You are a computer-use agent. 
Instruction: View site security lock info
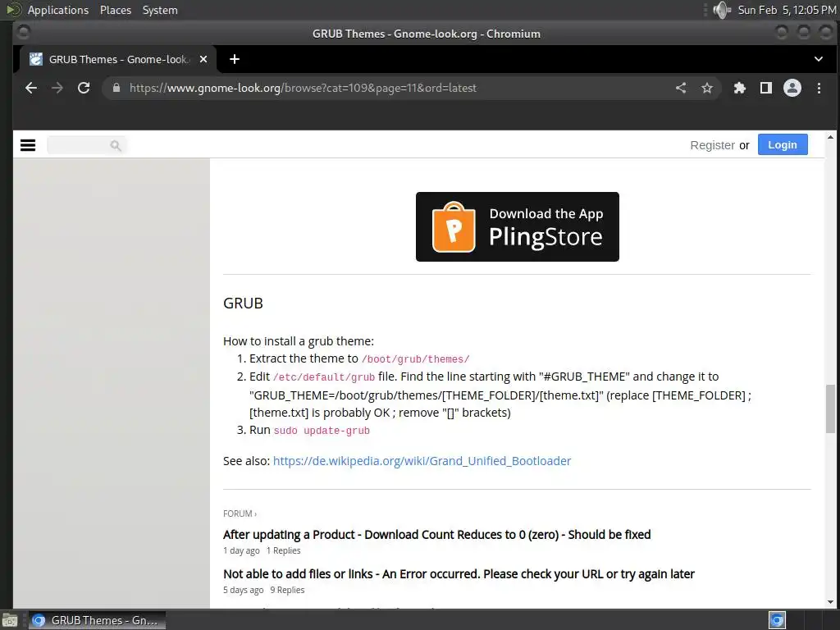pyautogui.click(x=116, y=88)
